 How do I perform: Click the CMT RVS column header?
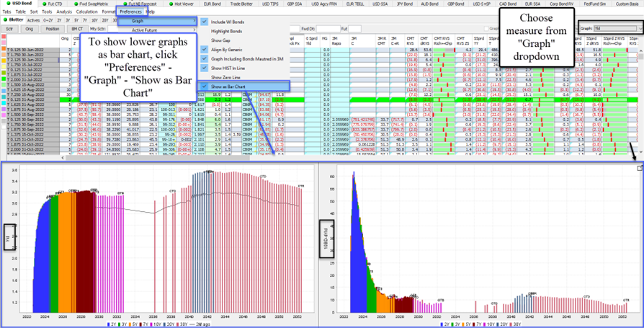(x=410, y=40)
